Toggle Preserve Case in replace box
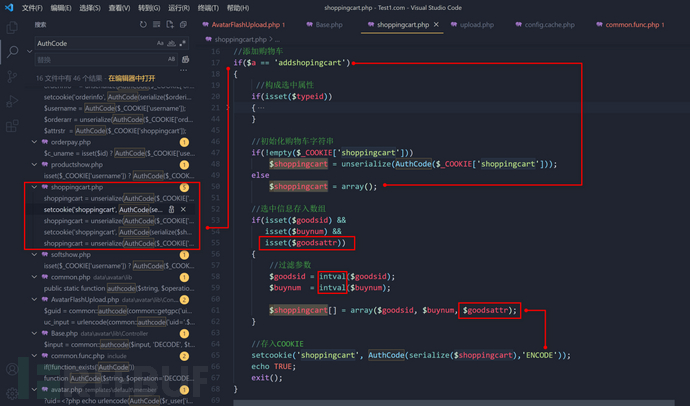 click(171, 59)
